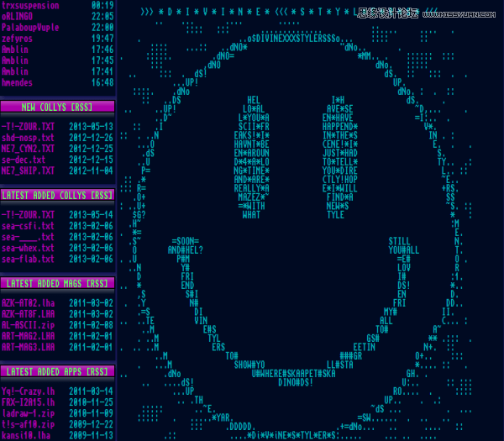Click the date 2009-12-22 beside t!s-af10.zip
The image size is (504, 441).
point(92,424)
